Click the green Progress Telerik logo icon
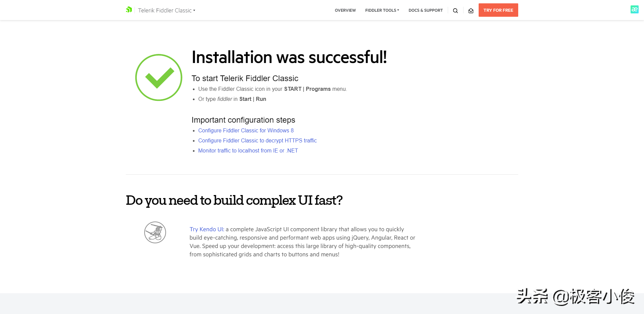 coord(129,10)
